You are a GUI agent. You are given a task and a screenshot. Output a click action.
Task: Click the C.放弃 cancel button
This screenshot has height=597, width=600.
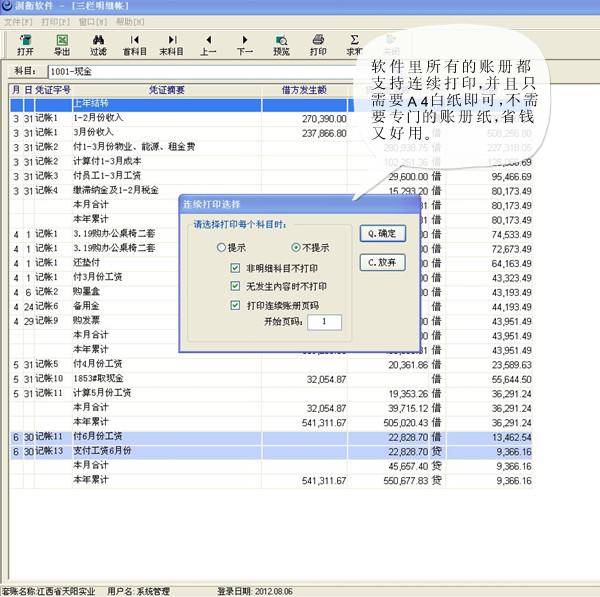tap(382, 263)
